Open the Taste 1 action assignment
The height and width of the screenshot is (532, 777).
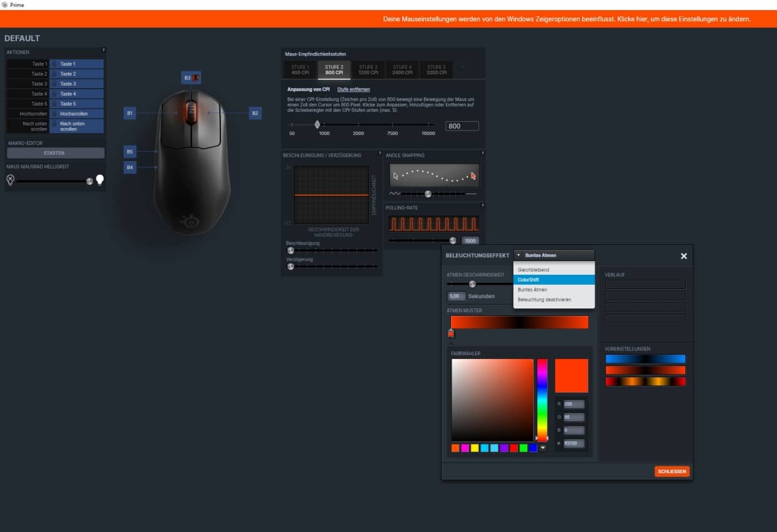point(76,64)
